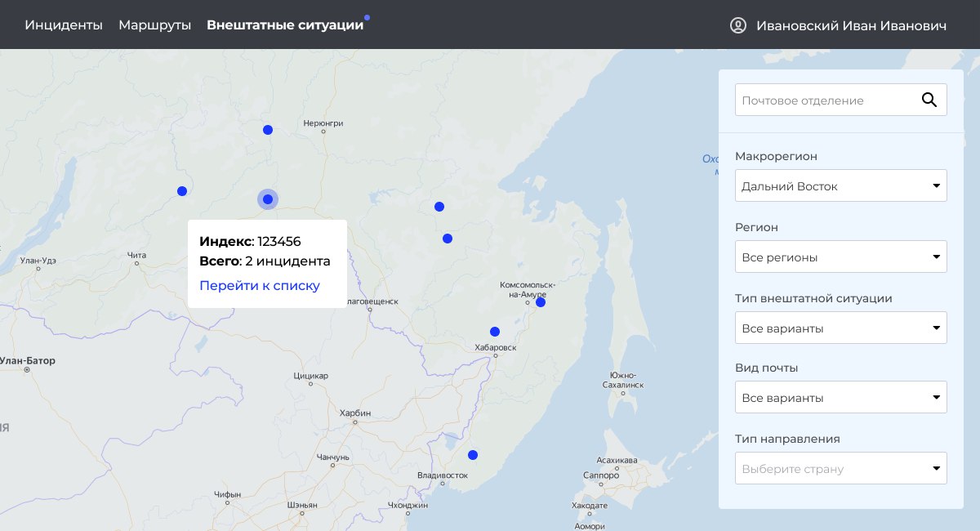Click the user profile avatar icon
This screenshot has height=531, width=980.
coord(738,25)
